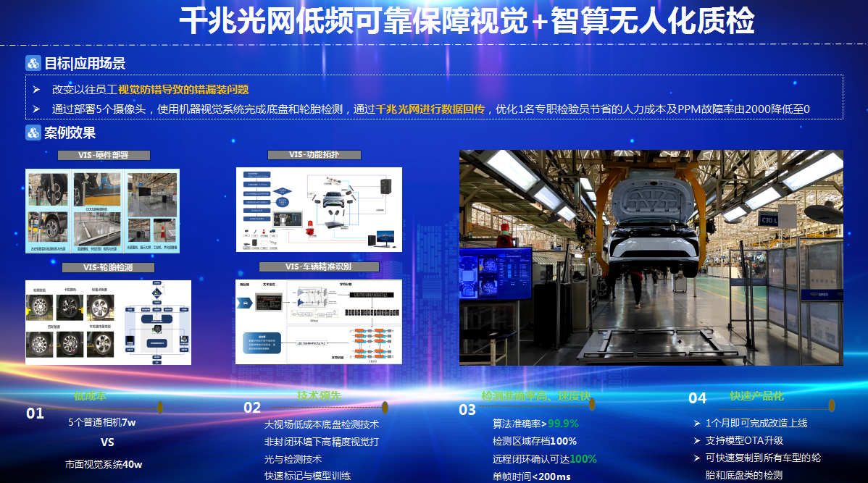Viewport: 868px width, 483px height.
Task: Select the 低成本 heading
Action: (x=91, y=396)
